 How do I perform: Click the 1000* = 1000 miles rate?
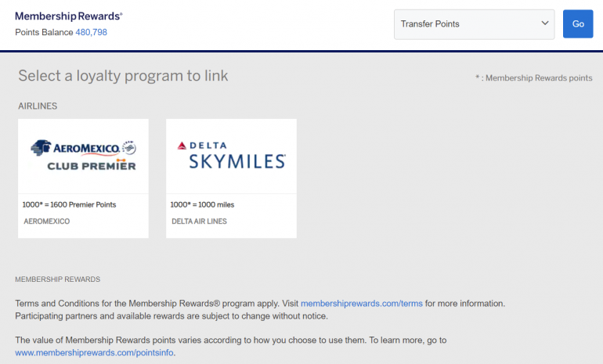pos(202,205)
